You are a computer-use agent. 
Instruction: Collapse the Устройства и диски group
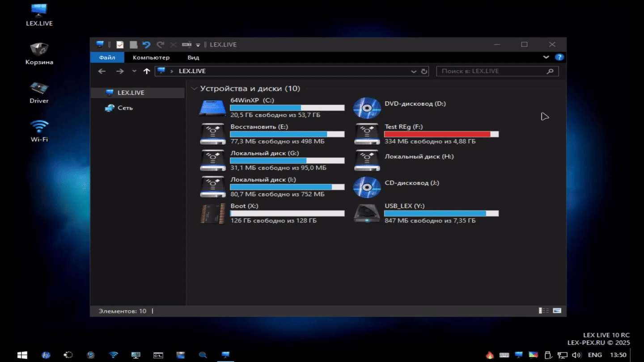194,88
